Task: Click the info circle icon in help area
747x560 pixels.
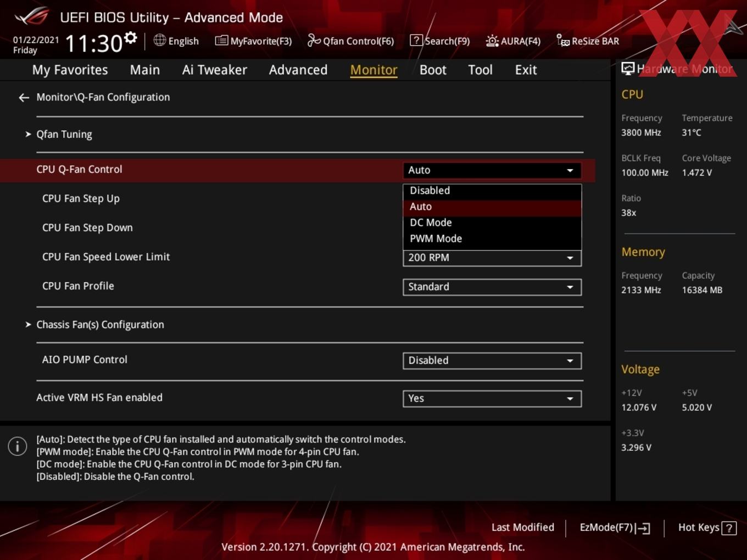Action: tap(18, 446)
